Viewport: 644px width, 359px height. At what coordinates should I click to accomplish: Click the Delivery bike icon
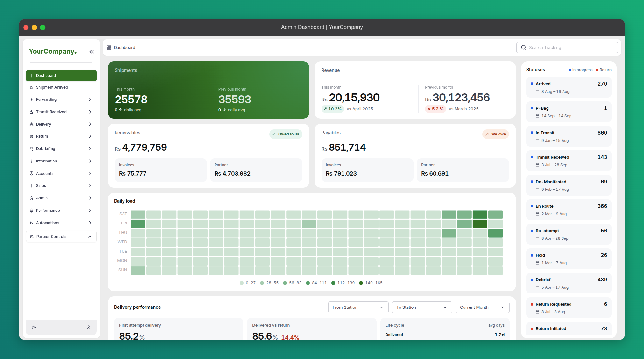point(32,124)
